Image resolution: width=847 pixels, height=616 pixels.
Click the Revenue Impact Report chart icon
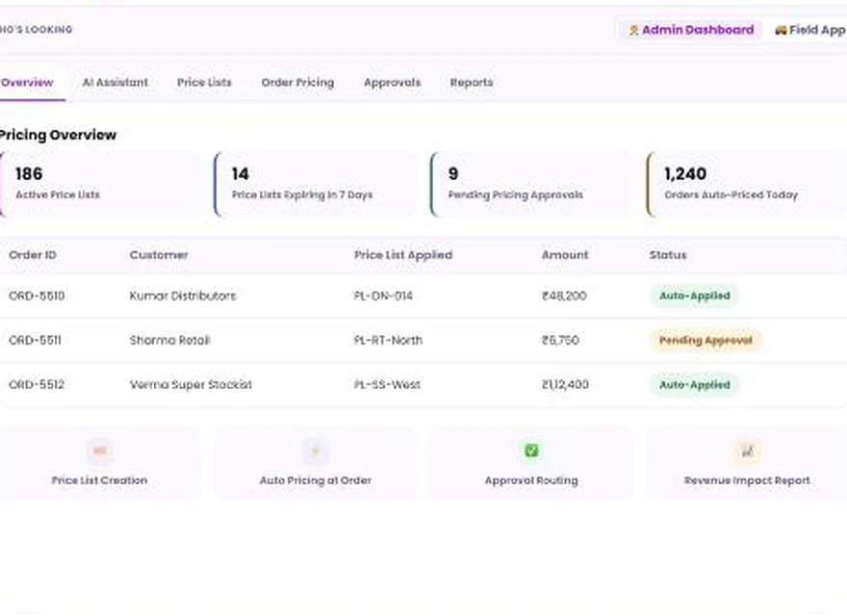click(x=748, y=451)
